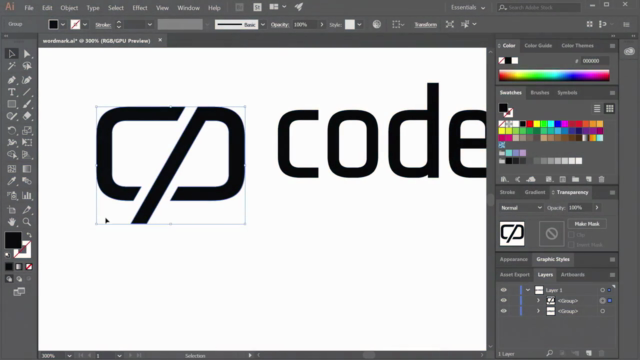Switch to the Artboards tab
The width and height of the screenshot is (640, 360).
coord(572,275)
